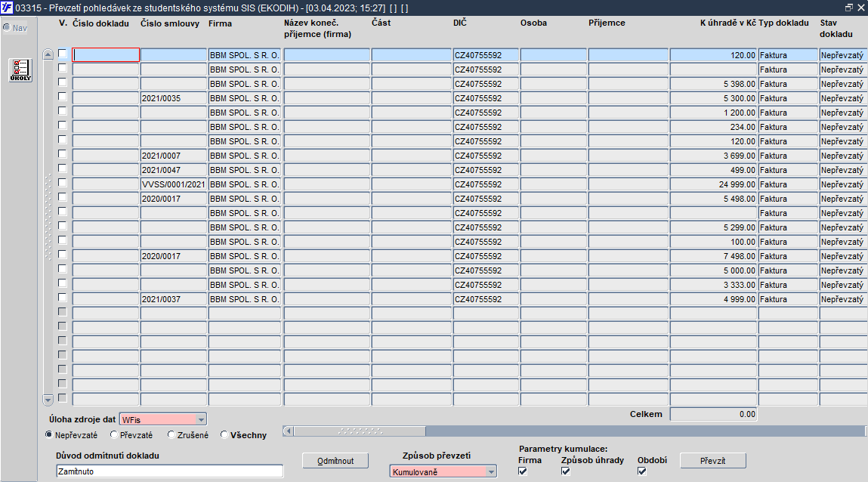868x482 pixels.
Task: Click the amount 234.00 cell
Action: pos(714,127)
